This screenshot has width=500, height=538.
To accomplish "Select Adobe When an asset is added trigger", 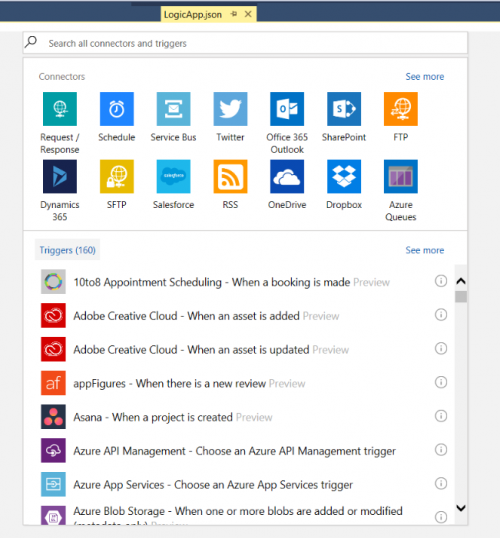I will point(206,316).
